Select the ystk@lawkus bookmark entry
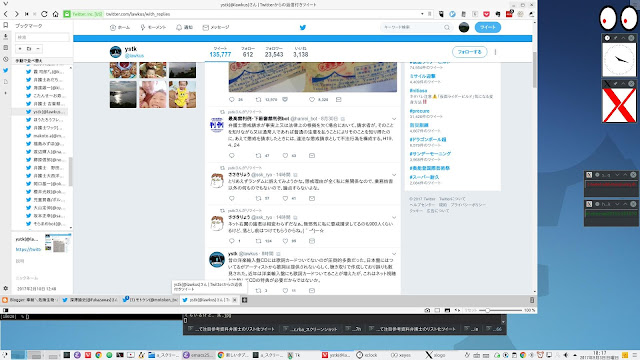Viewport: 640px width, 360px height. pyautogui.click(x=45, y=111)
